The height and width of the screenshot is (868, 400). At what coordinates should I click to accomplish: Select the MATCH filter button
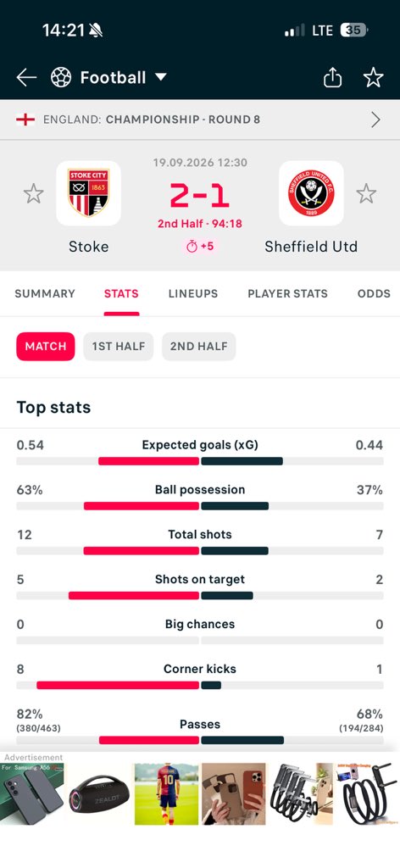[x=46, y=347]
